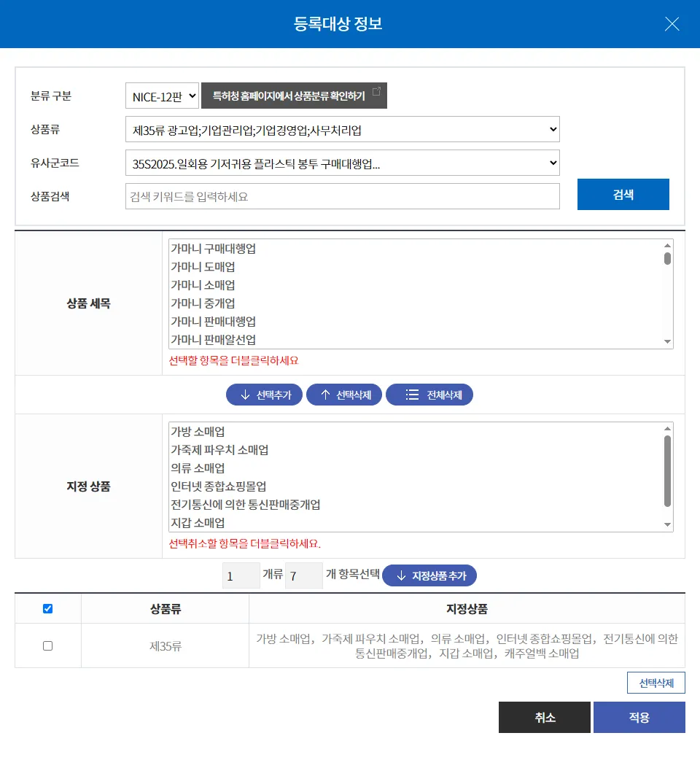The width and height of the screenshot is (700, 768).
Task: Close the 등록대상 정보 dialog with X
Action: point(672,24)
